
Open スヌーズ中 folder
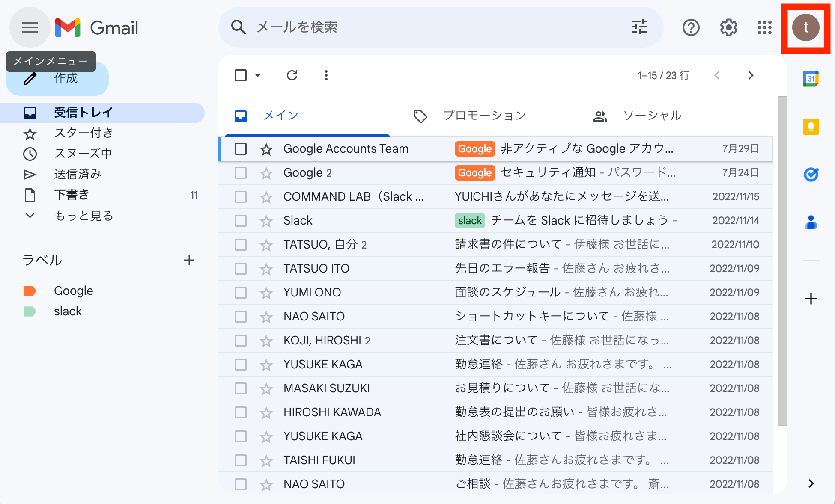click(102, 154)
